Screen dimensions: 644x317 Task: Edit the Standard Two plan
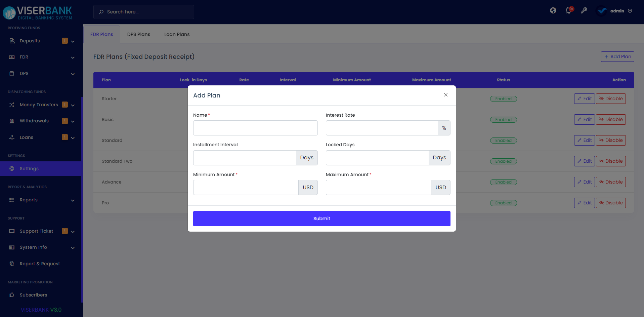click(584, 161)
